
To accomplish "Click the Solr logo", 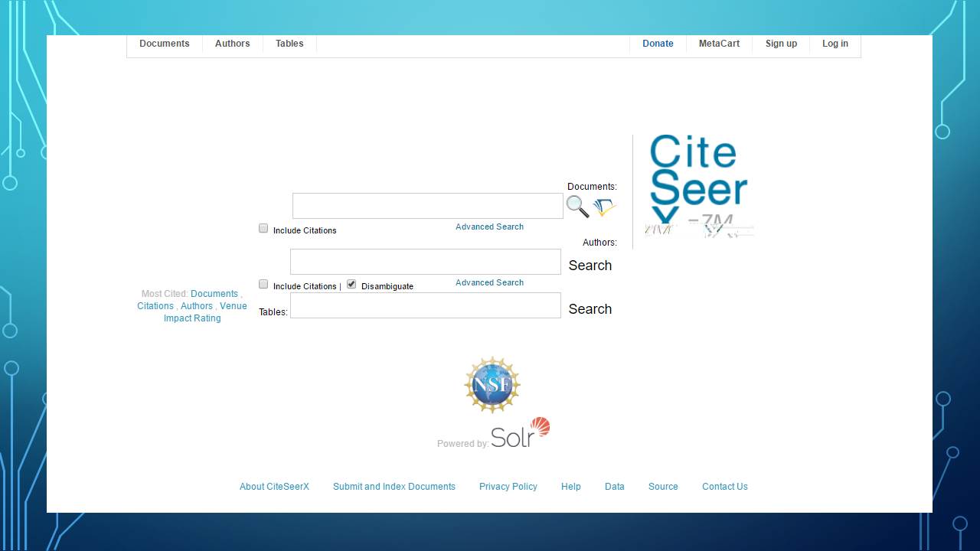I will click(x=521, y=432).
